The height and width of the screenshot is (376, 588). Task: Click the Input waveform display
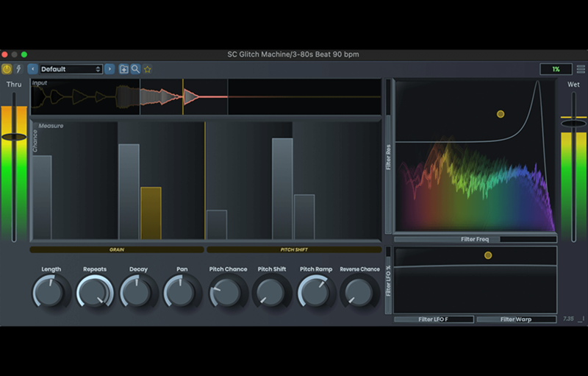(x=206, y=97)
